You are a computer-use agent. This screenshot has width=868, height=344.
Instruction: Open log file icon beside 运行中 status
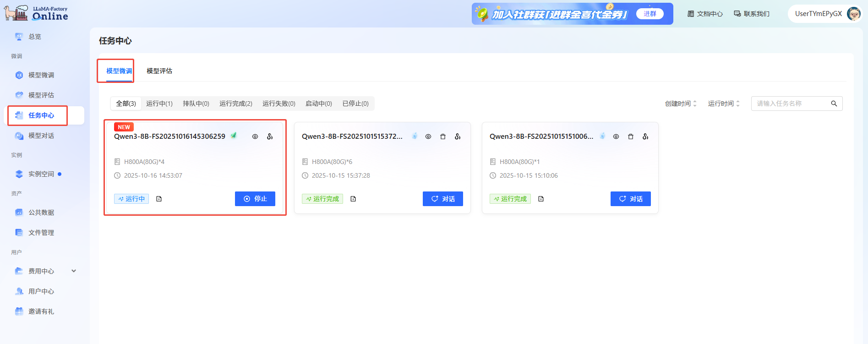159,199
